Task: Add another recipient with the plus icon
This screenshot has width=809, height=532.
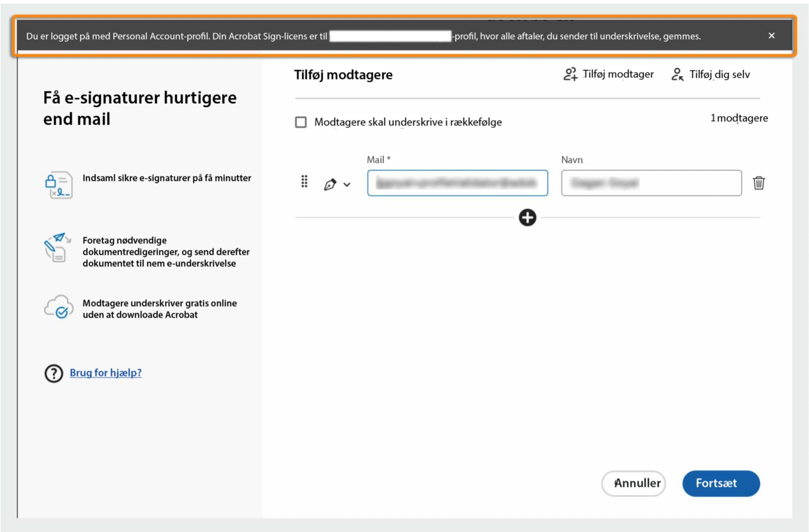Action: 527,217
